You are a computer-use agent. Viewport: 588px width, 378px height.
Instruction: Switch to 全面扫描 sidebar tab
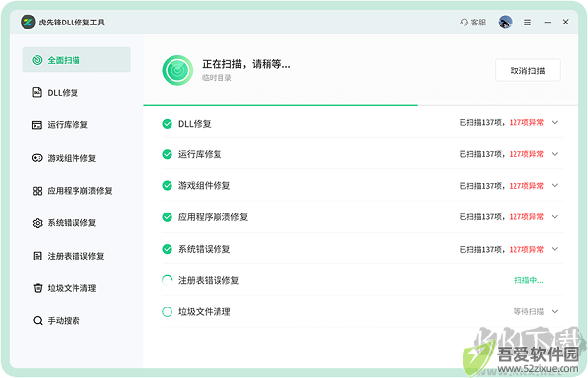[x=76, y=60]
